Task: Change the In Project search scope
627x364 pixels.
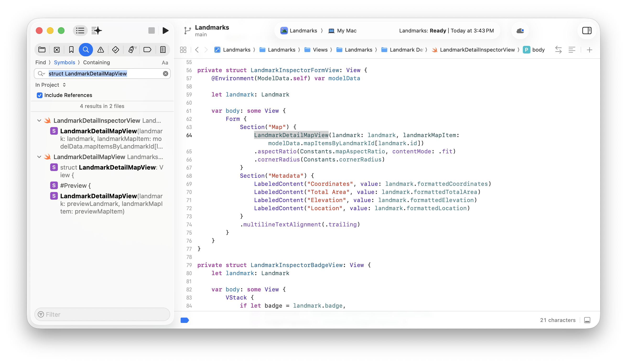Action: point(50,85)
